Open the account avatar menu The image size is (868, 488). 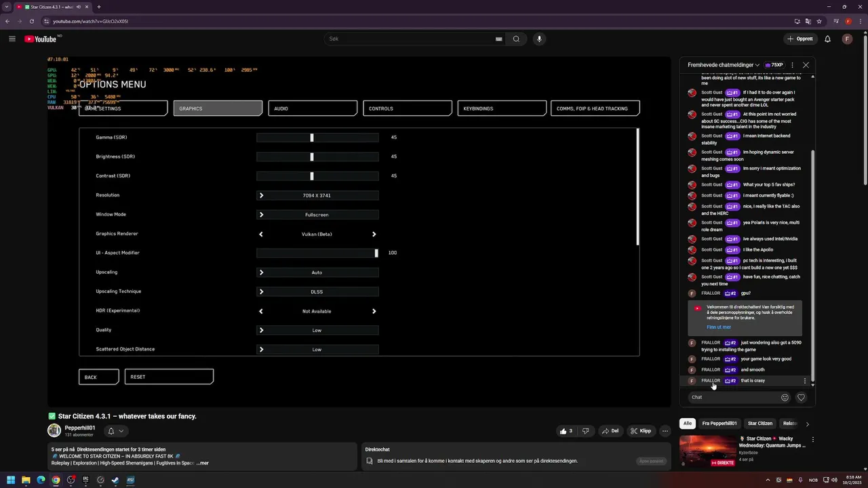pos(847,39)
